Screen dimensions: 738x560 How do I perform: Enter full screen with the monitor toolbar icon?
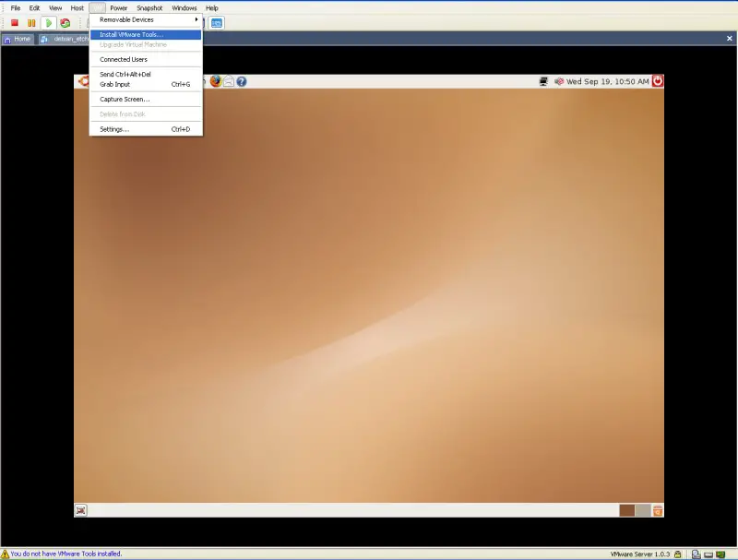click(215, 23)
